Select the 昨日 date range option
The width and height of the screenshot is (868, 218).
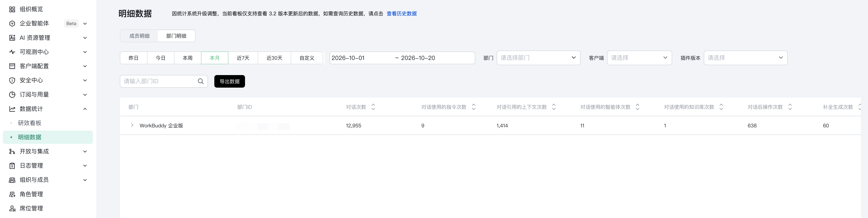pos(133,58)
